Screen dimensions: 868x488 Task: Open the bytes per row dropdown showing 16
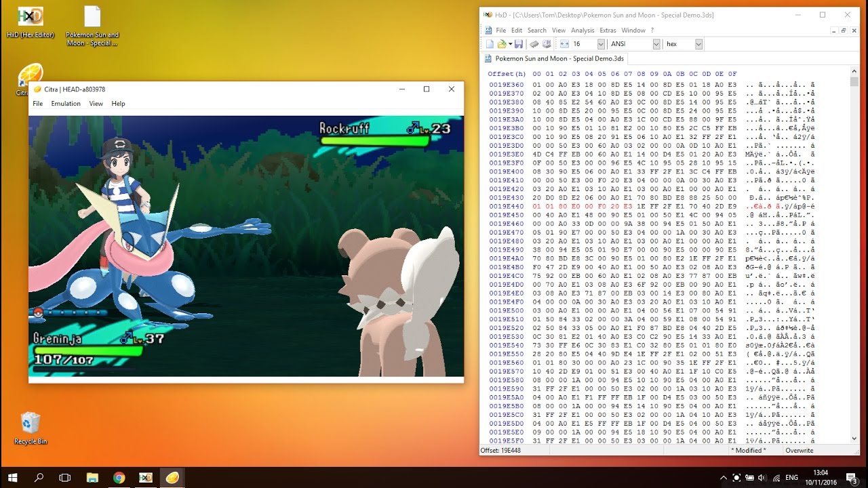tap(601, 44)
